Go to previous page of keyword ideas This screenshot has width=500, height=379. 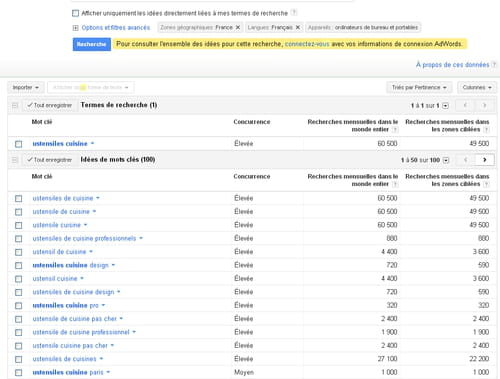[465, 160]
